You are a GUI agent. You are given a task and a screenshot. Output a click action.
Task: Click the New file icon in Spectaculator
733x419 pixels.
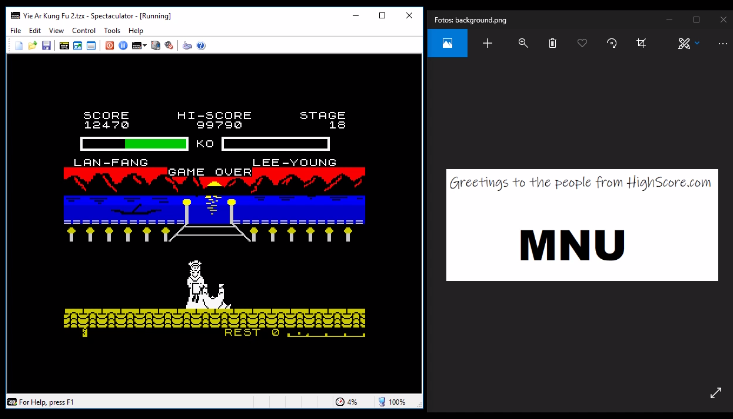tap(19, 45)
